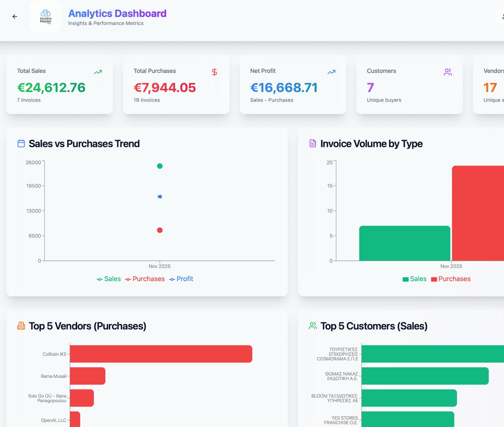
Task: Click the CoBrain IKE axis label
Action: pos(55,354)
